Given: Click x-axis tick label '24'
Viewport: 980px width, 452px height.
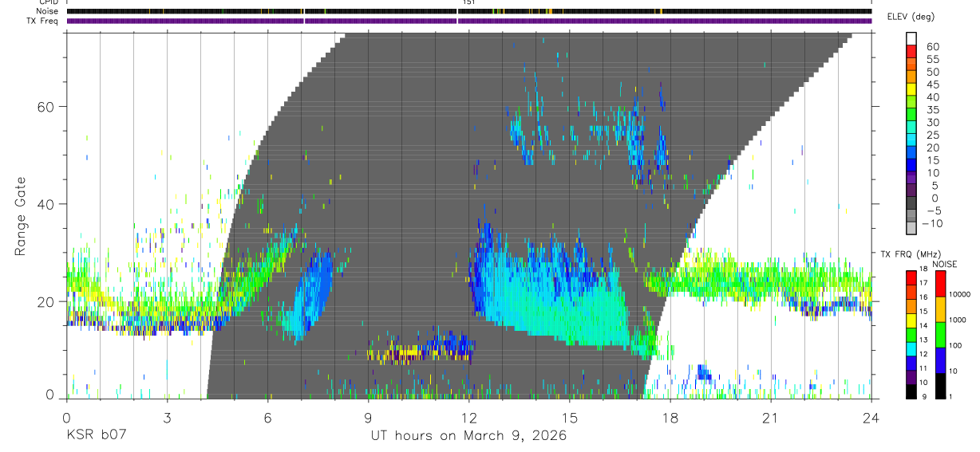Looking at the screenshot, I should point(871,417).
